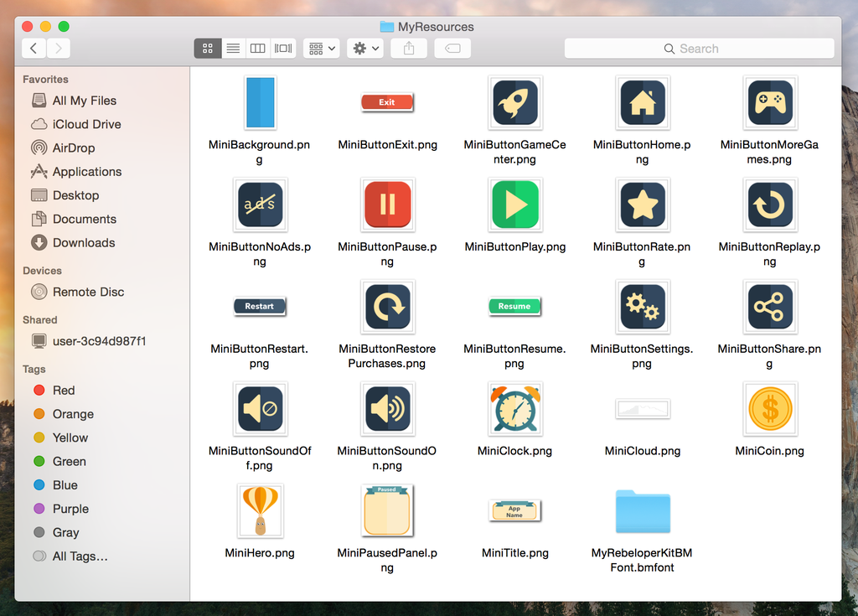Viewport: 858px width, 616px height.
Task: Select the MiniButtonRate.png star icon
Action: pyautogui.click(x=643, y=204)
